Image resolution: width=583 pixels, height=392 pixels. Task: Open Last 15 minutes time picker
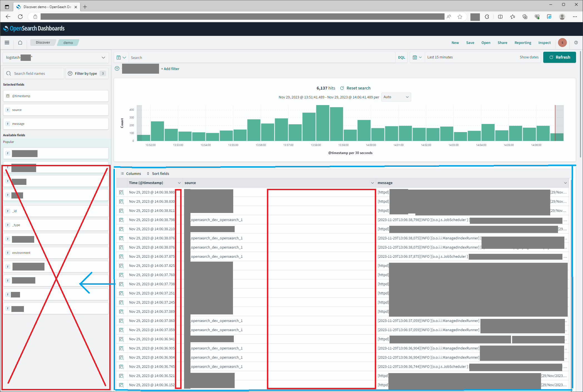(440, 57)
